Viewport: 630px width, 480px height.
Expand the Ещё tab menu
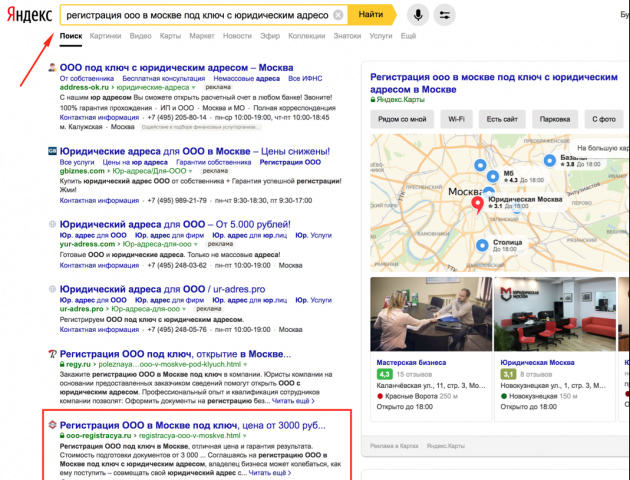pos(408,36)
